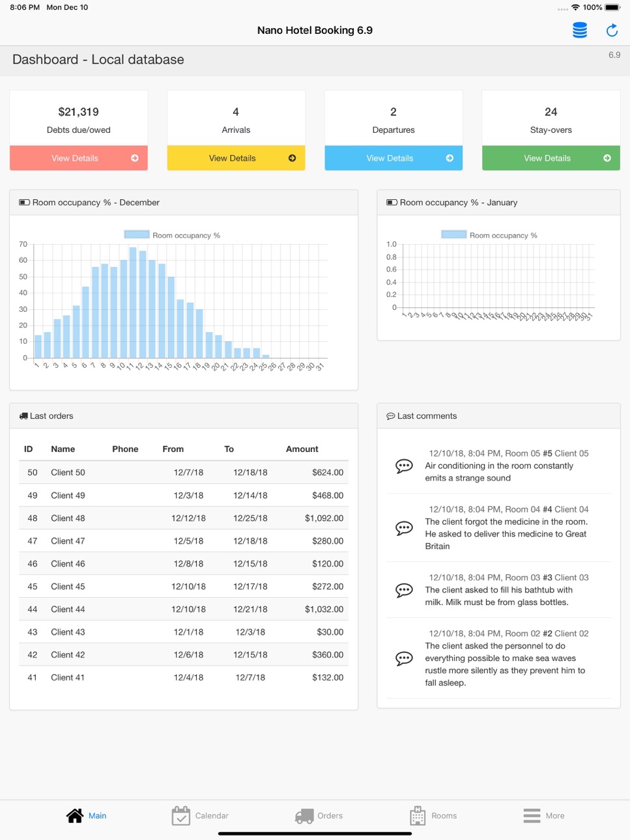
Task: Open order row for Client 46
Action: (184, 564)
